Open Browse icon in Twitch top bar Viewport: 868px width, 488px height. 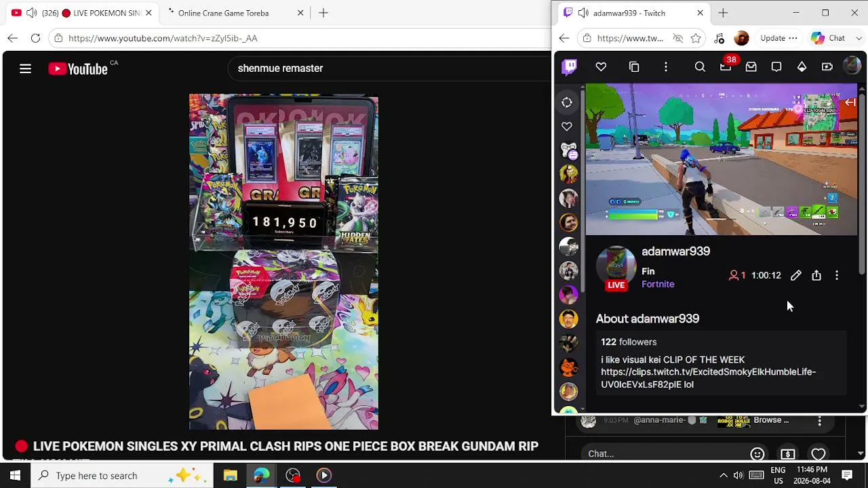coord(634,67)
